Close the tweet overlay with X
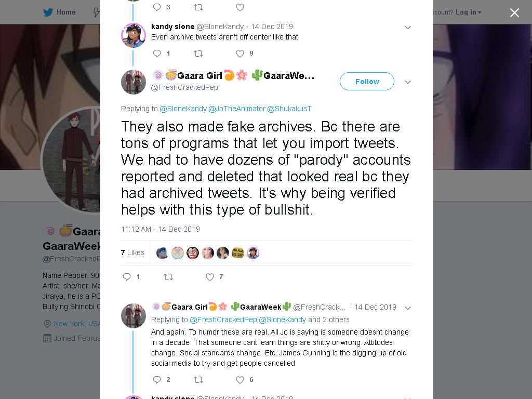This screenshot has width=532, height=399. click(514, 12)
